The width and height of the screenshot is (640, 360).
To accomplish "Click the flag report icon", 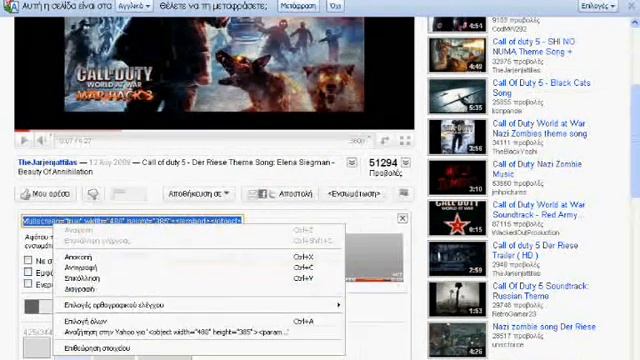I will (404, 193).
